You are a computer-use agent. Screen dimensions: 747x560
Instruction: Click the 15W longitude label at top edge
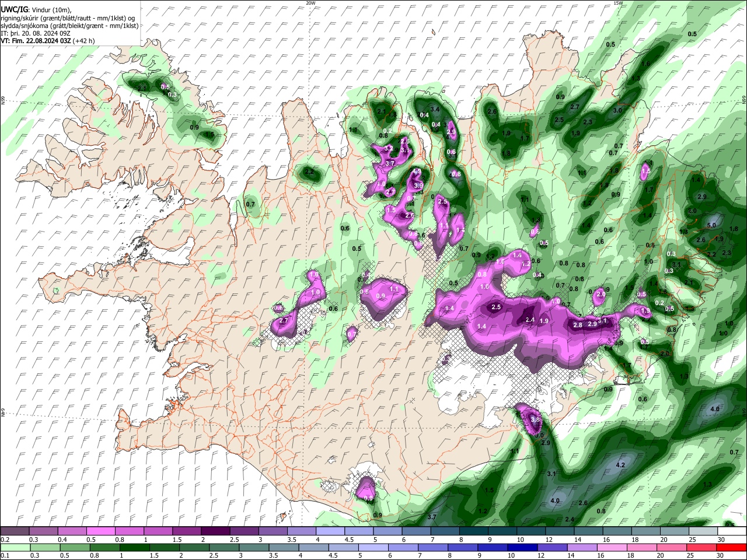point(618,3)
